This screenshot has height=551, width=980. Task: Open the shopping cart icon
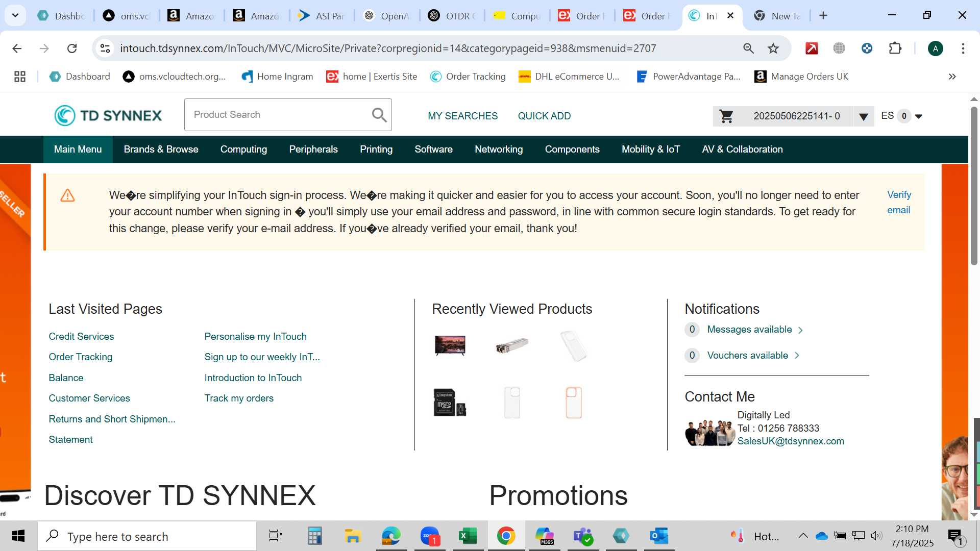coord(726,116)
